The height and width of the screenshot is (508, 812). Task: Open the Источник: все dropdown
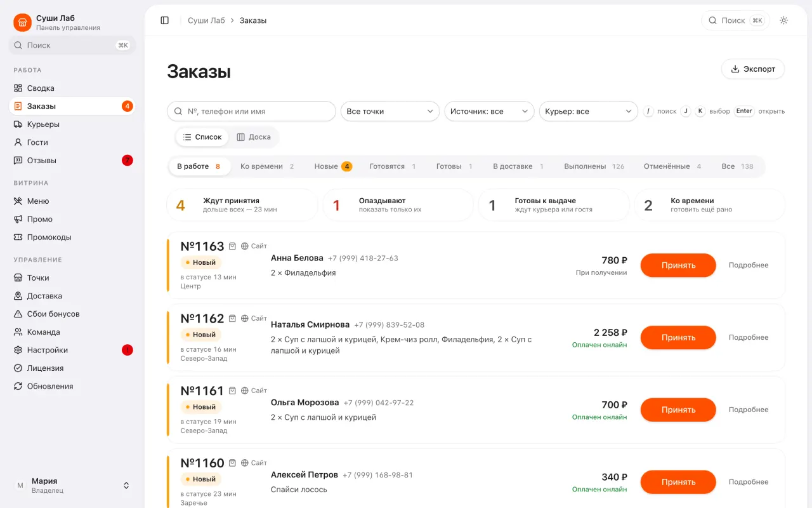pos(489,111)
